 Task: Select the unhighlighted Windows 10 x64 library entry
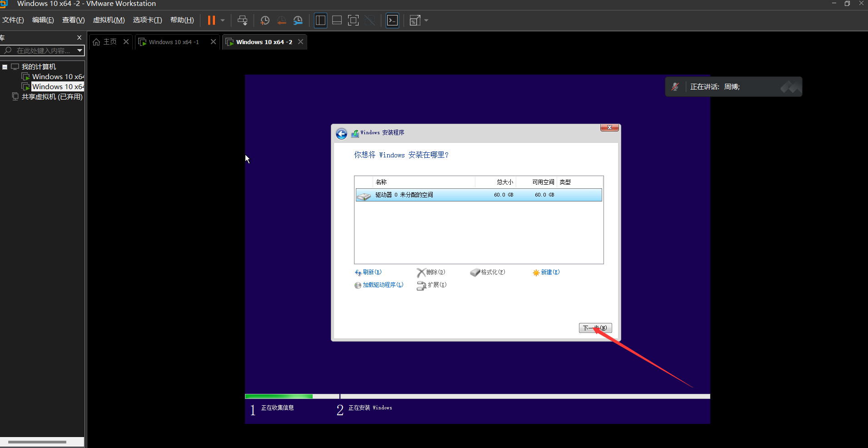pos(58,77)
